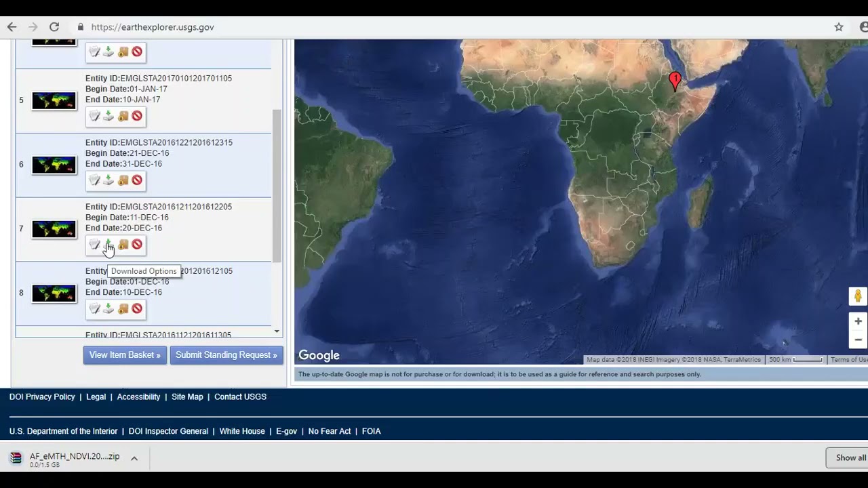Add the 01-JAN-17 scene to bulk order
Screen dimensions: 868x488
click(123, 116)
